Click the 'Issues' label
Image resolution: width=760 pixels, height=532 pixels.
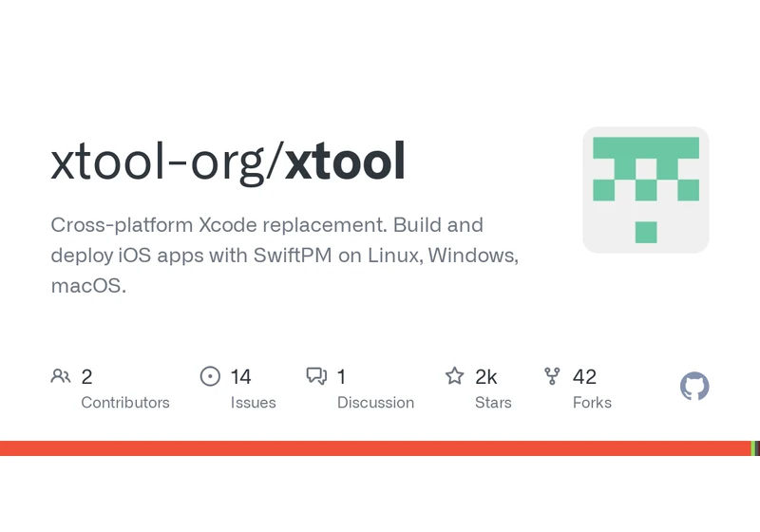click(253, 403)
